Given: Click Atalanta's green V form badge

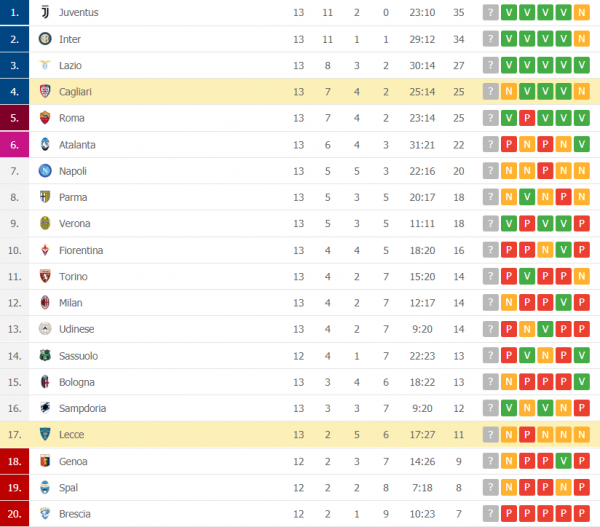Looking at the screenshot, I should (581, 145).
